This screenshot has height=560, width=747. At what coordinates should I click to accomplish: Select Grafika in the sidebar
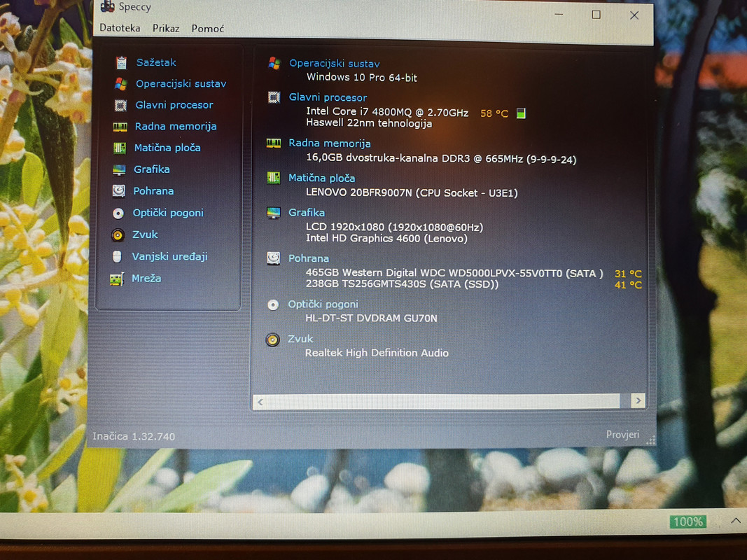point(152,169)
